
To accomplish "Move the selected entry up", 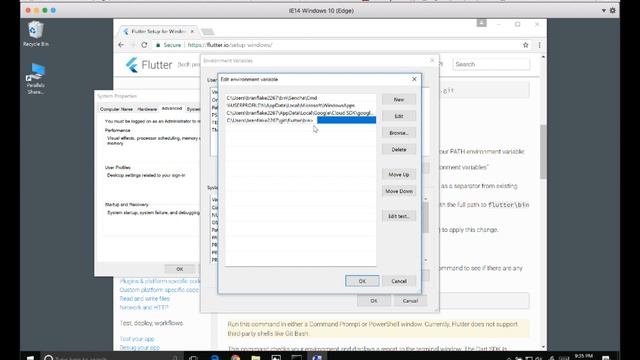I will click(x=399, y=175).
